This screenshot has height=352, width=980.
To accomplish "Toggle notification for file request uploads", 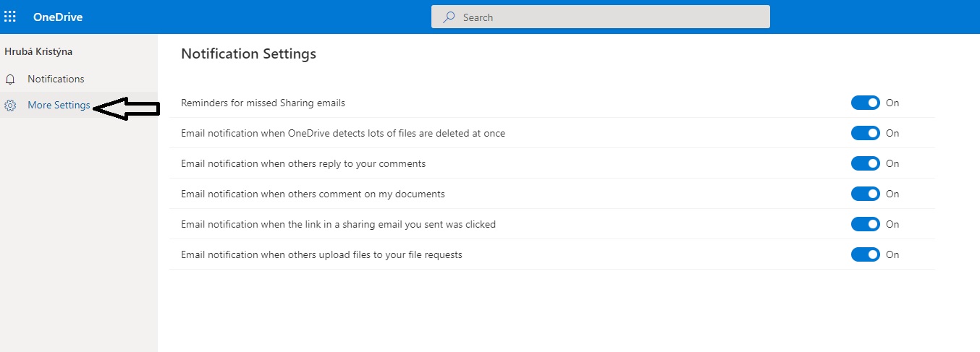I will click(865, 254).
